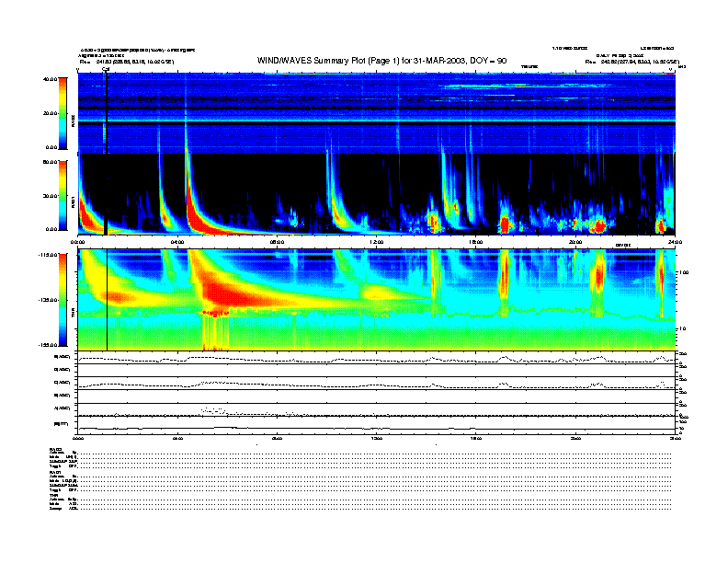Click the rotated RAD2 axis label
Viewport: 728px width, 563px height.
coord(74,121)
